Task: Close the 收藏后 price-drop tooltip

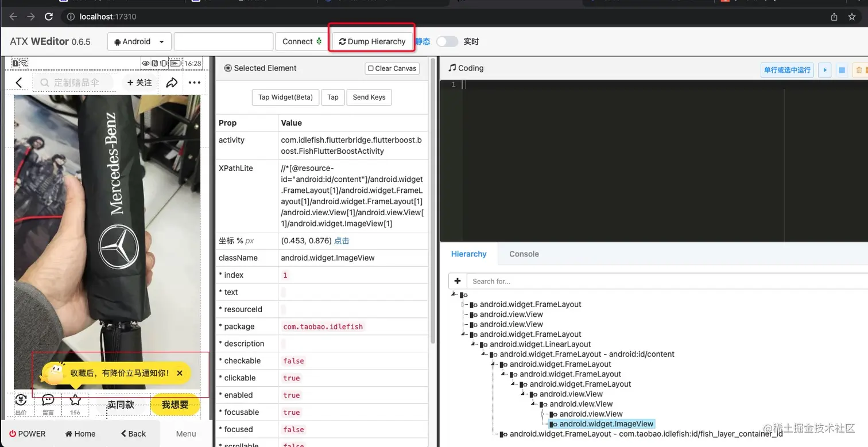Action: 180,373
